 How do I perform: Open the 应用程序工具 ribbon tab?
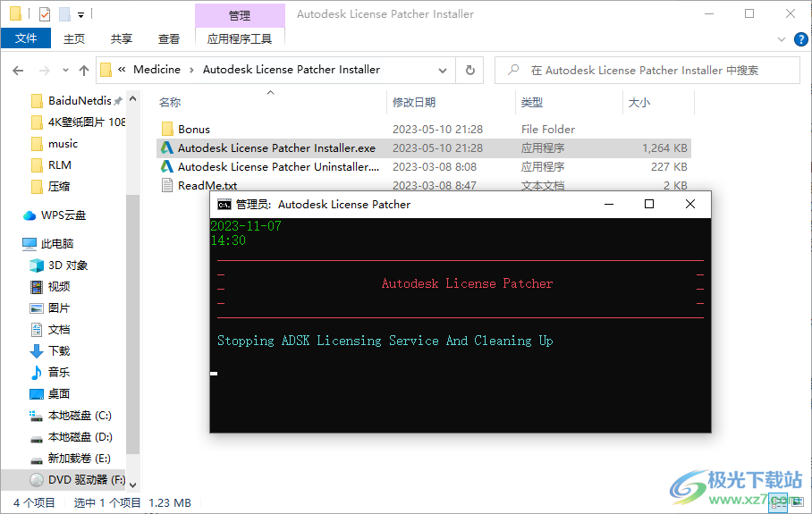240,38
